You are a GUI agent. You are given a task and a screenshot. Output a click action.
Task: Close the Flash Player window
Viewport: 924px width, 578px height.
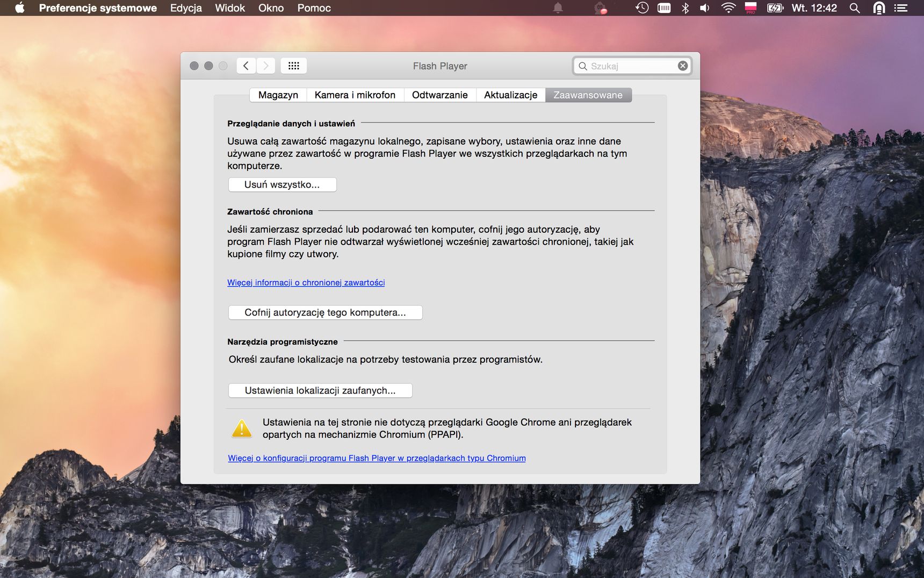[194, 66]
